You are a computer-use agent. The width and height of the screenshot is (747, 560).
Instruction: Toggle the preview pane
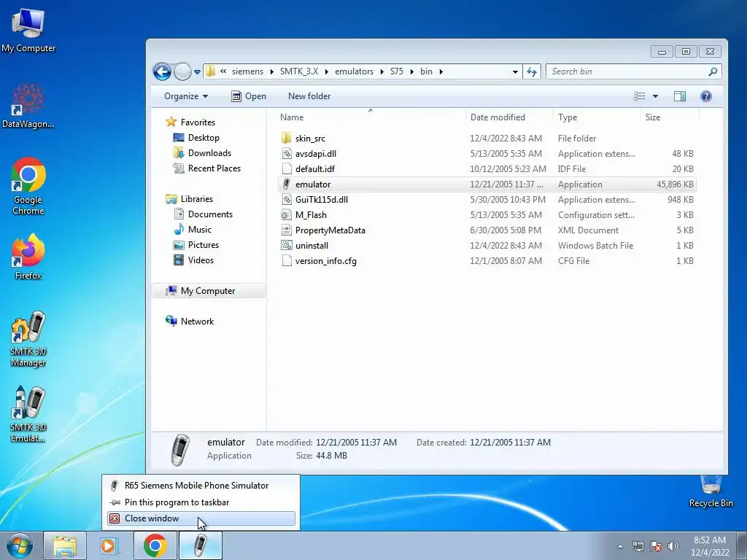[x=680, y=96]
